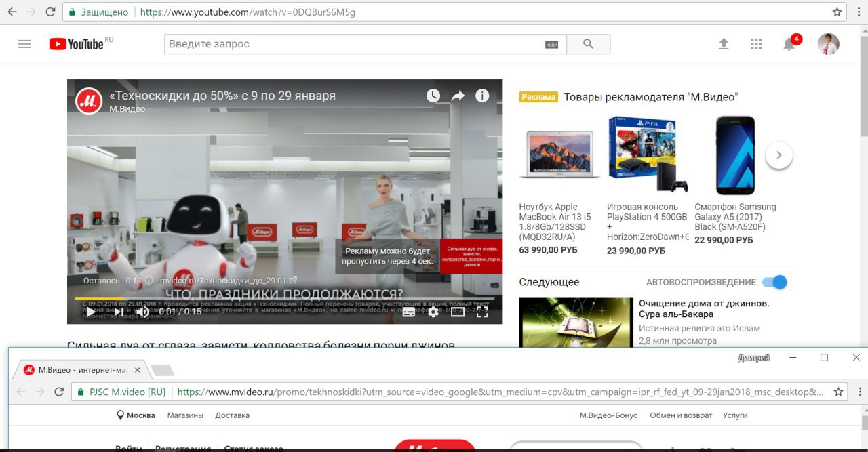Reload the mvideo.ru page
The image size is (868, 452).
(x=58, y=392)
